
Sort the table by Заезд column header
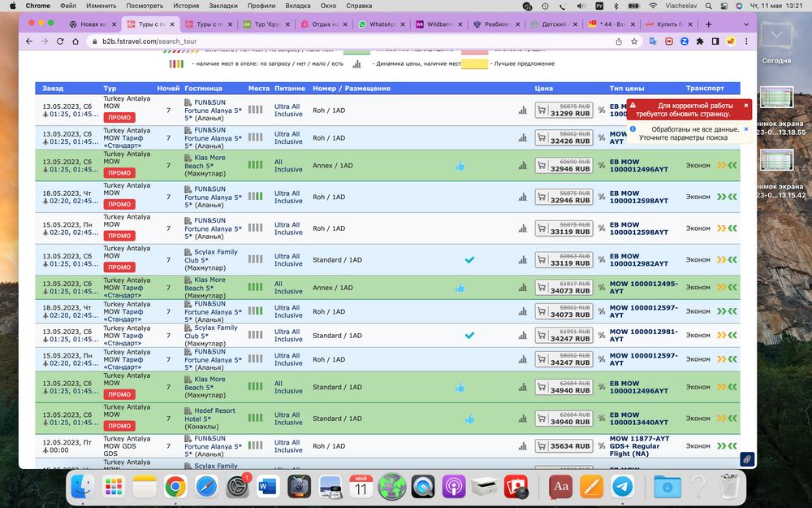pos(53,88)
